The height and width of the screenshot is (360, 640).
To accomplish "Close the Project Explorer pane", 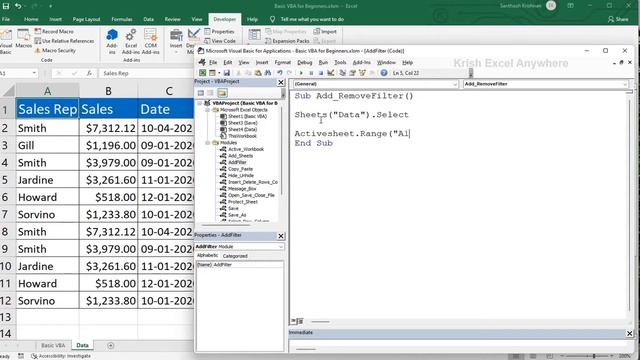I will (281, 82).
